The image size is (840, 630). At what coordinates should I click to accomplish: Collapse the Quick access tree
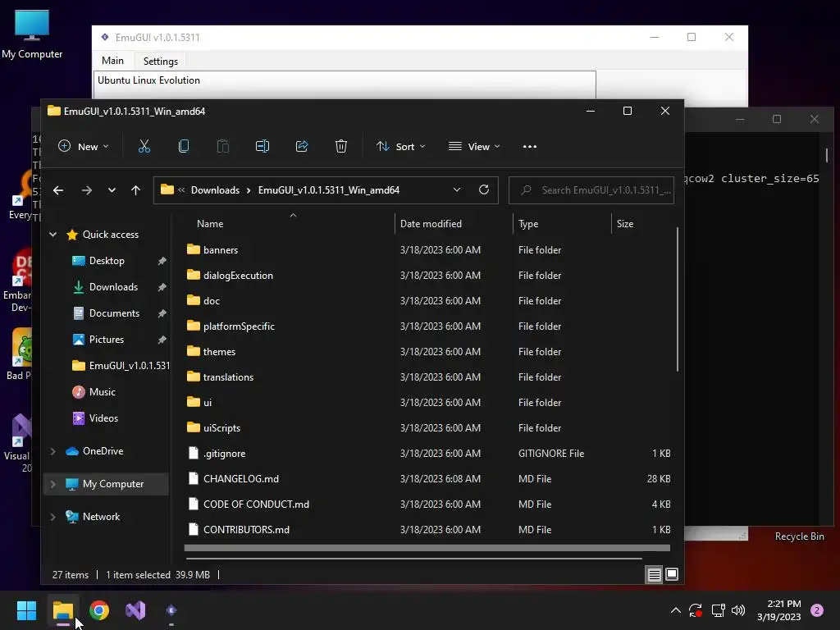point(53,234)
